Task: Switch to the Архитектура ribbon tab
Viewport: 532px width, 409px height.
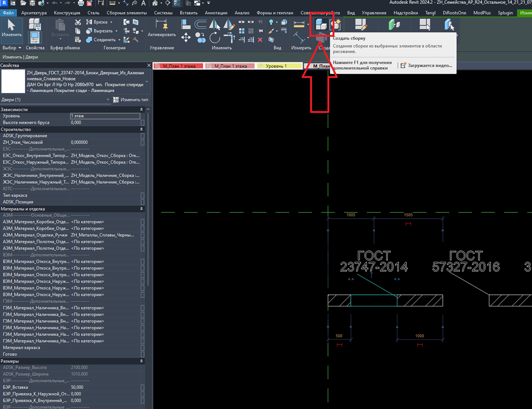Action: [x=34, y=13]
